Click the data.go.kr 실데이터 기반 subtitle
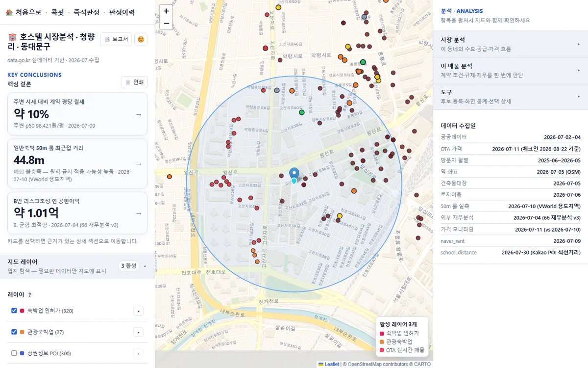 point(53,60)
